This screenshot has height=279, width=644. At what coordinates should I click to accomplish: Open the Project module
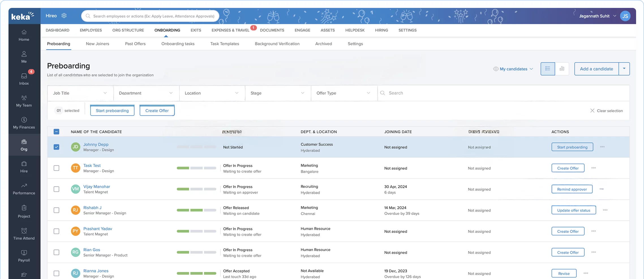click(x=24, y=211)
